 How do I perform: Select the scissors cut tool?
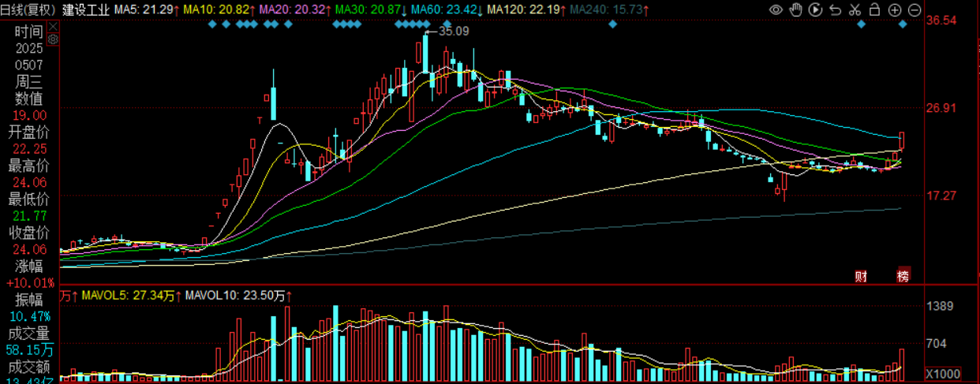point(855,10)
